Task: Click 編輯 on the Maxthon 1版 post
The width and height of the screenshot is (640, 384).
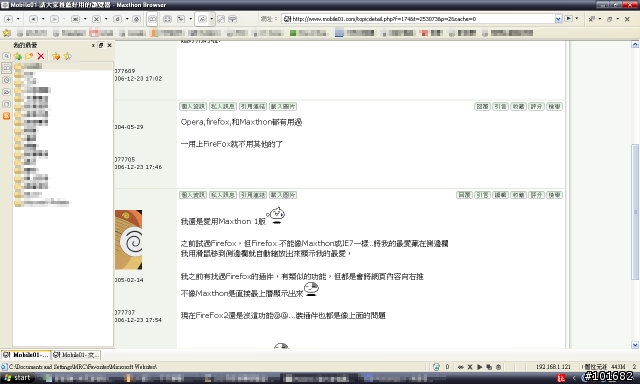Action: pyautogui.click(x=500, y=195)
